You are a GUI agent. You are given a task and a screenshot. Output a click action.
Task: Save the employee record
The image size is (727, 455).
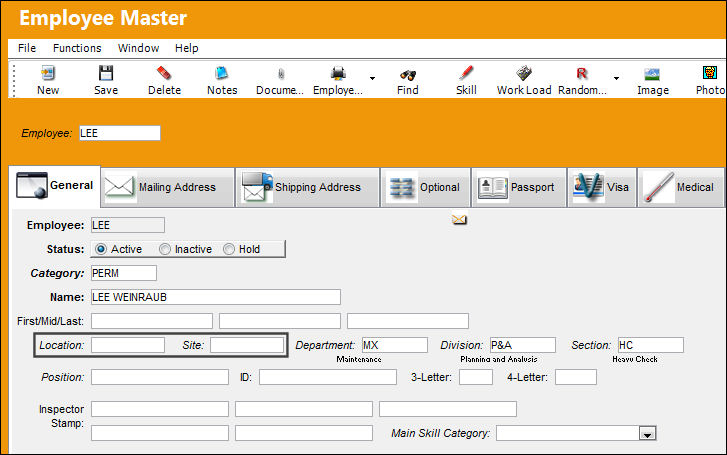pyautogui.click(x=106, y=73)
